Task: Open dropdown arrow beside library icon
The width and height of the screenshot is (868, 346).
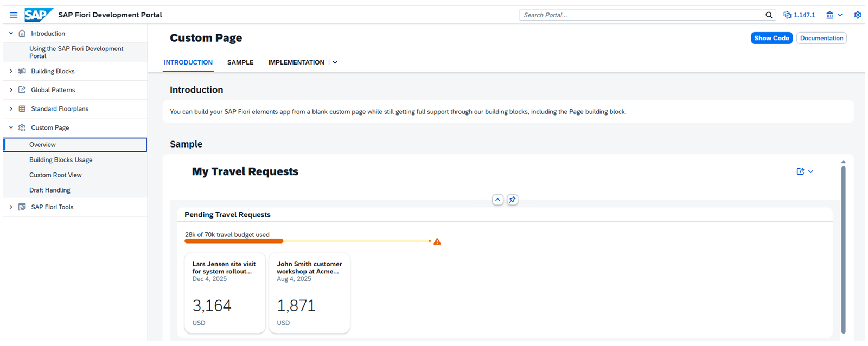Action: (840, 15)
